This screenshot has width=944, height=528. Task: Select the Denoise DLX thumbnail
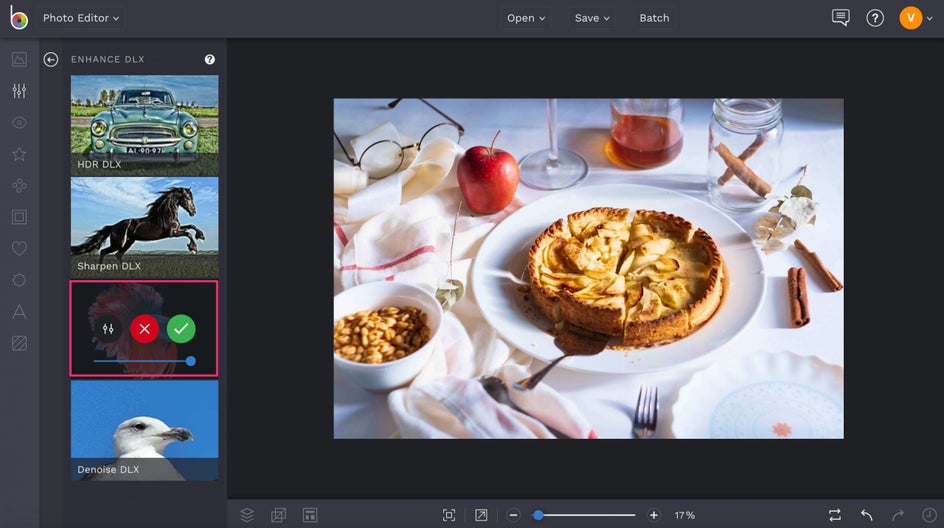(x=144, y=430)
